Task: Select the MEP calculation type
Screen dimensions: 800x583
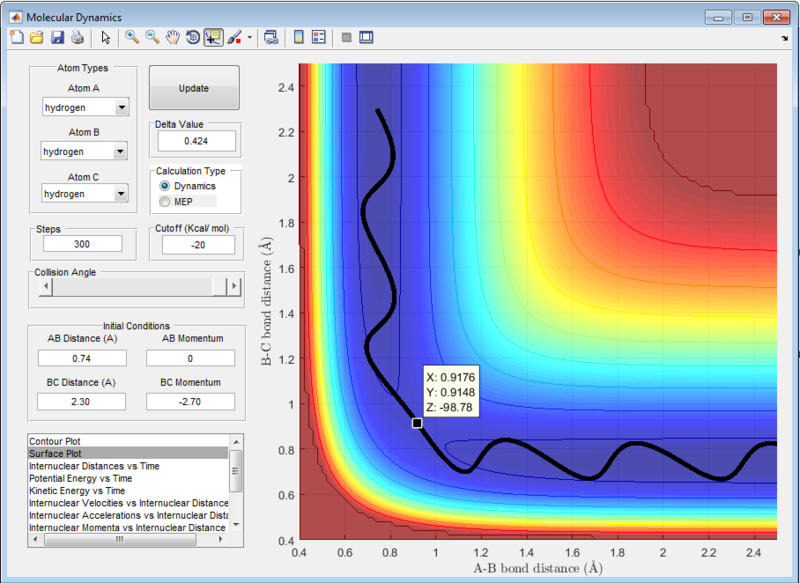Action: [165, 202]
